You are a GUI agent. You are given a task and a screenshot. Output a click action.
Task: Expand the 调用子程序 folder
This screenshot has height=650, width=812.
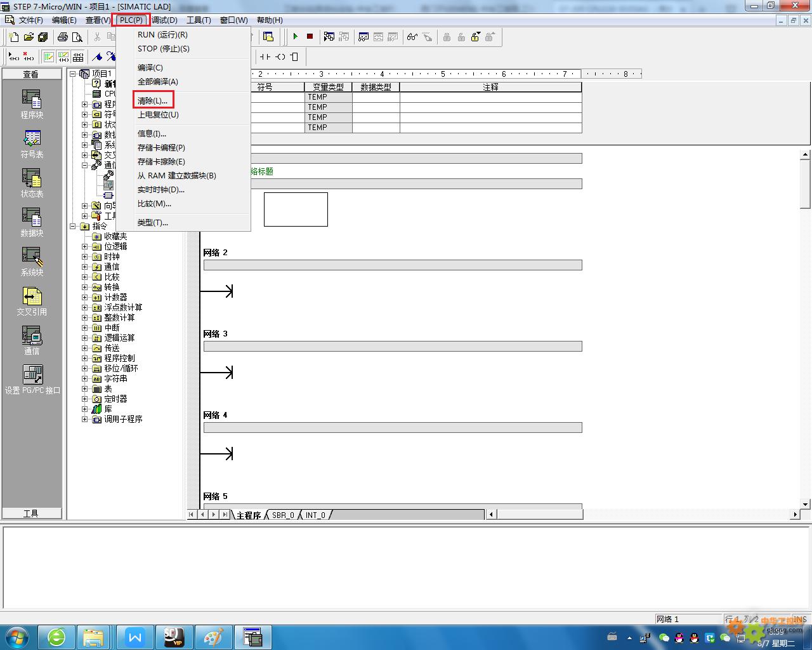point(85,419)
